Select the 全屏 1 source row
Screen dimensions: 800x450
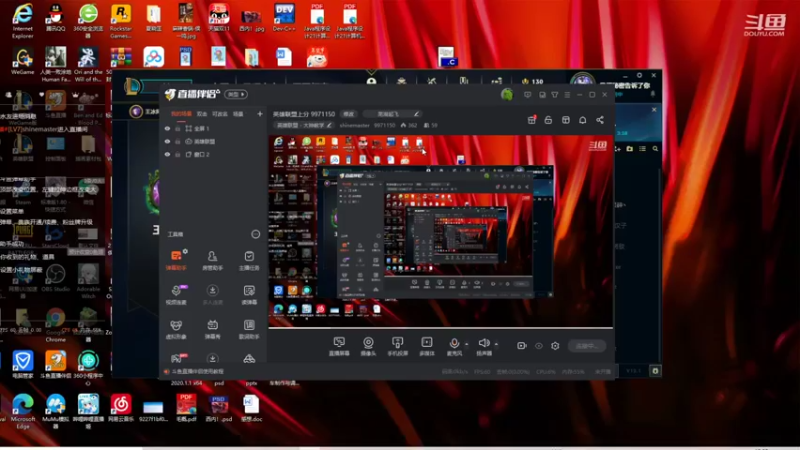(213, 129)
